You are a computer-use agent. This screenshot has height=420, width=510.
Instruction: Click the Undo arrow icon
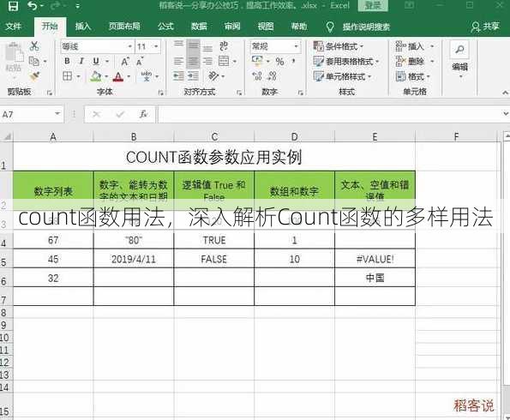(33, 5)
